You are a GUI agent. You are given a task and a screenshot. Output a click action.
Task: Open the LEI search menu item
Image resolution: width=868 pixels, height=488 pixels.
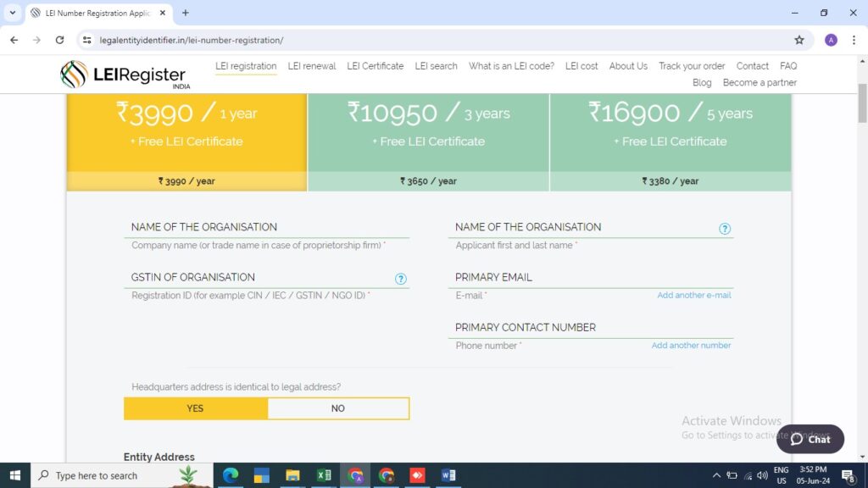coord(436,66)
